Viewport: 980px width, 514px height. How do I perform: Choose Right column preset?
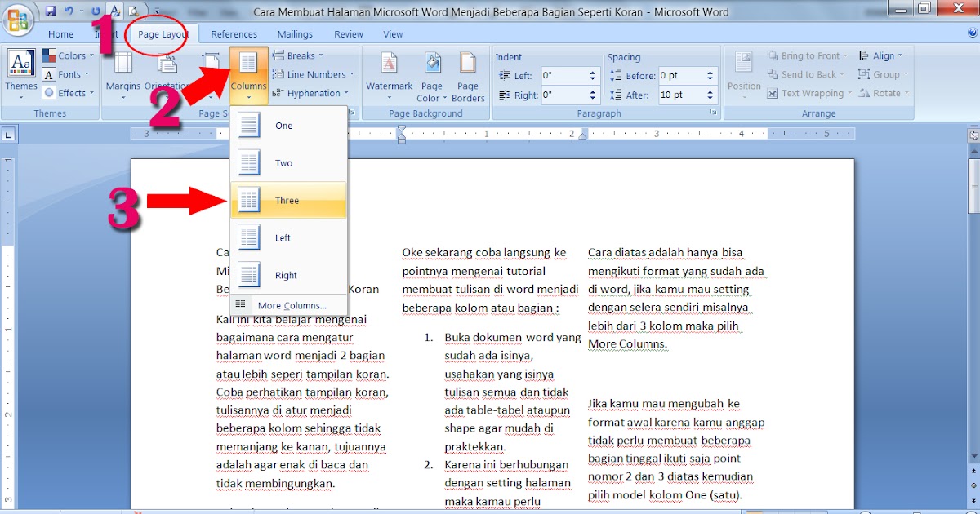click(x=289, y=275)
